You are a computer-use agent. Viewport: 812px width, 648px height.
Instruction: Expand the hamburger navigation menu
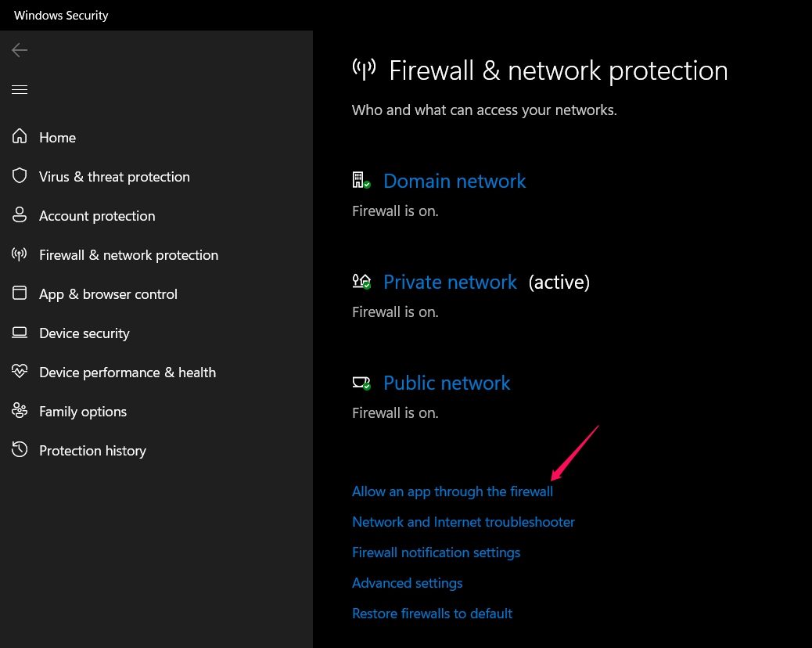tap(20, 90)
